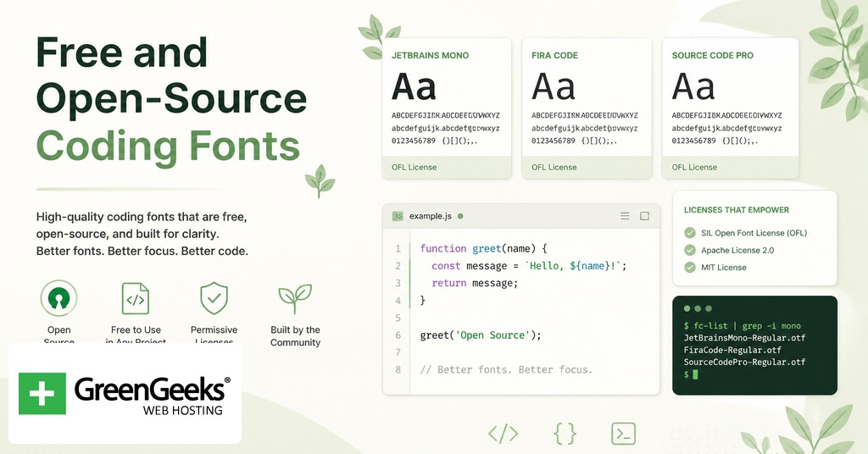Screen dimensions: 868x454
Task: Click the 'Apache License 2.0' text
Action: pyautogui.click(x=737, y=250)
